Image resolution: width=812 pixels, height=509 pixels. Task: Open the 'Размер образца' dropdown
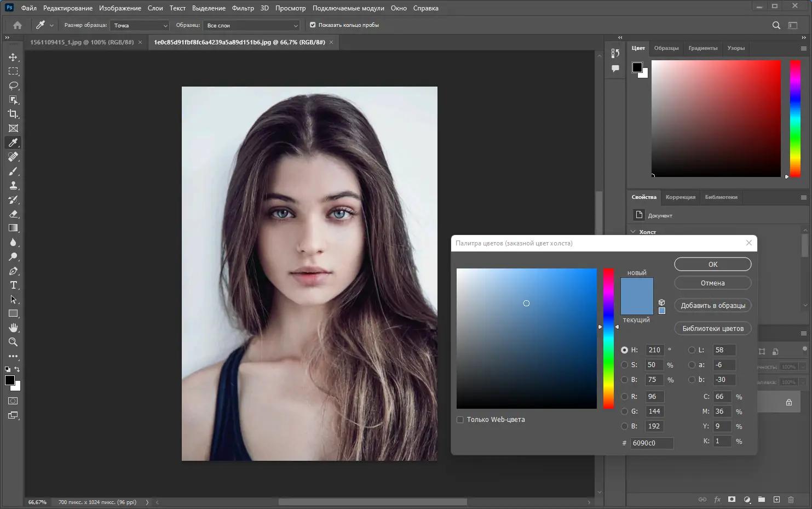(x=140, y=26)
